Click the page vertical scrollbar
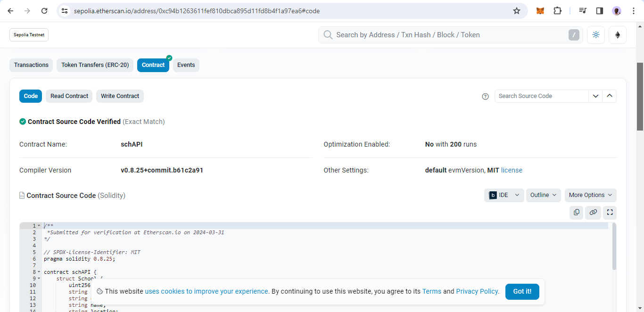The width and height of the screenshot is (644, 312). pyautogui.click(x=640, y=97)
